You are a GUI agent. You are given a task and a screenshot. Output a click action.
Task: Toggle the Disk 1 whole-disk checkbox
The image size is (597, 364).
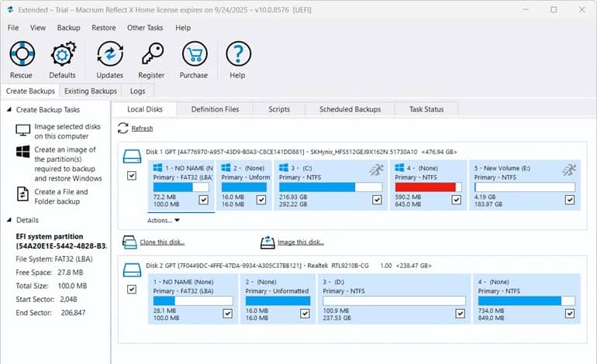pos(132,176)
